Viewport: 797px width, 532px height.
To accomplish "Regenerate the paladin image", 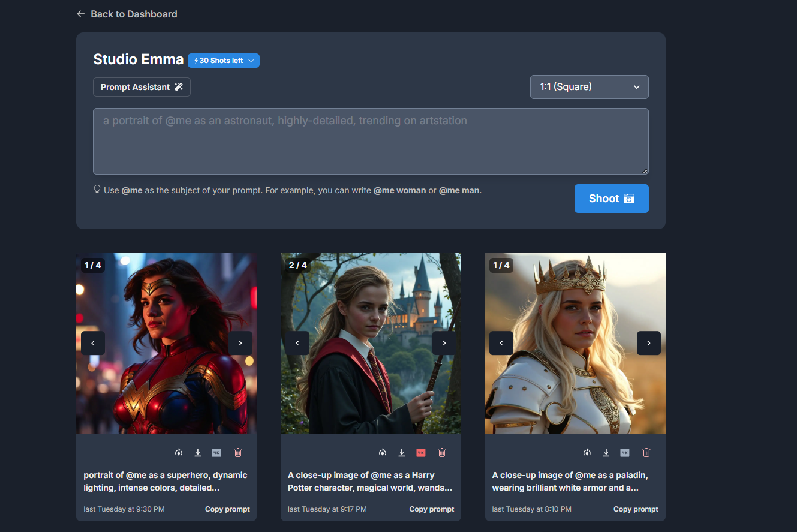I will pos(587,453).
